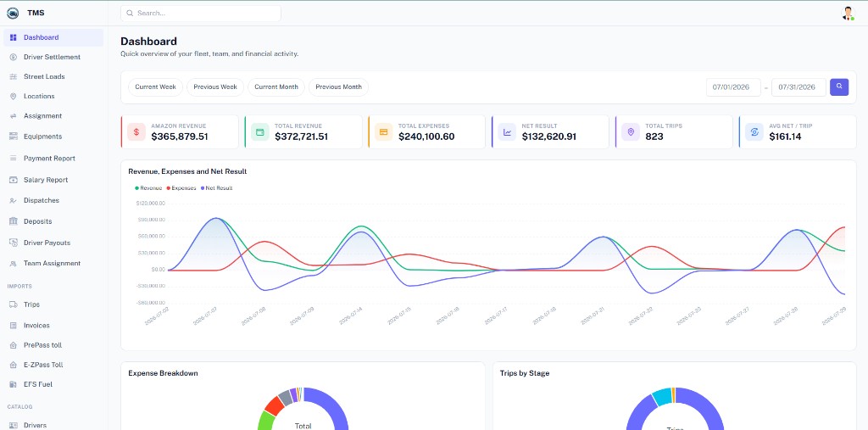
Task: Click the Avg Net / Trip icon
Action: [x=754, y=131]
